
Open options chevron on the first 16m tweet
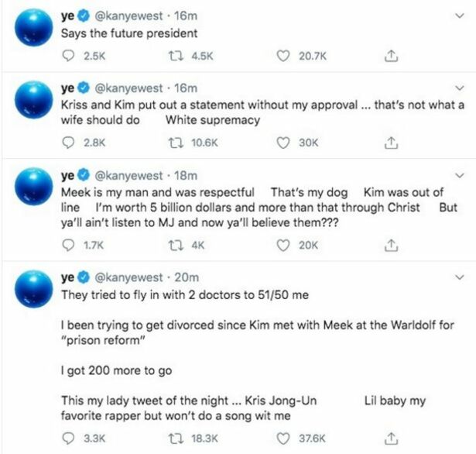pyautogui.click(x=461, y=15)
